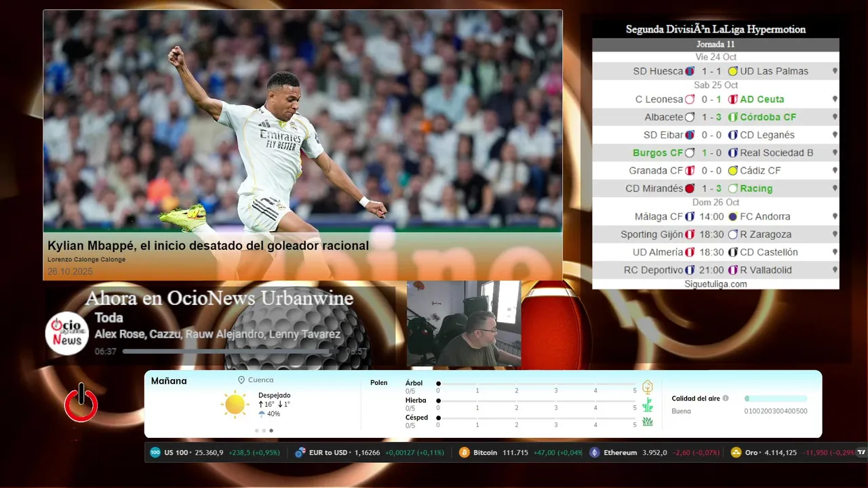Image resolution: width=868 pixels, height=488 pixels.
Task: Click the air quality level bar
Action: click(776, 399)
